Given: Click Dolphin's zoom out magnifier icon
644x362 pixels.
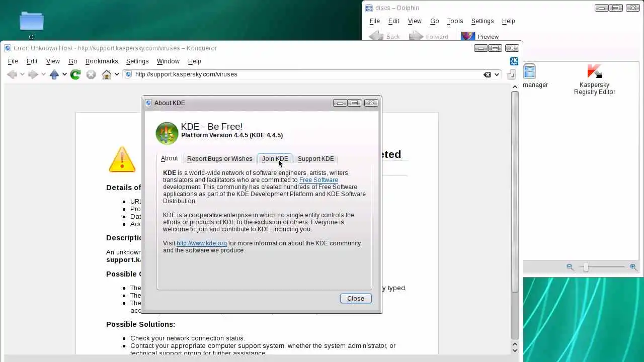Looking at the screenshot, I should pos(570,267).
